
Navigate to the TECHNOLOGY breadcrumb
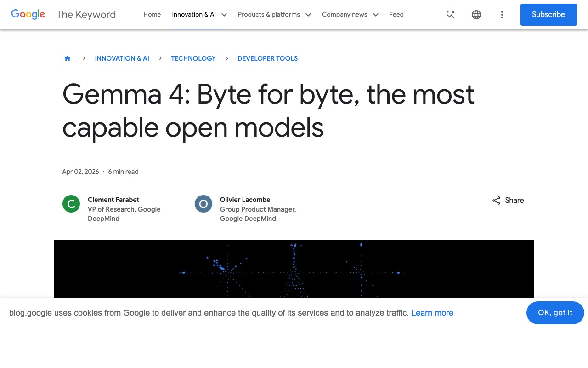193,58
